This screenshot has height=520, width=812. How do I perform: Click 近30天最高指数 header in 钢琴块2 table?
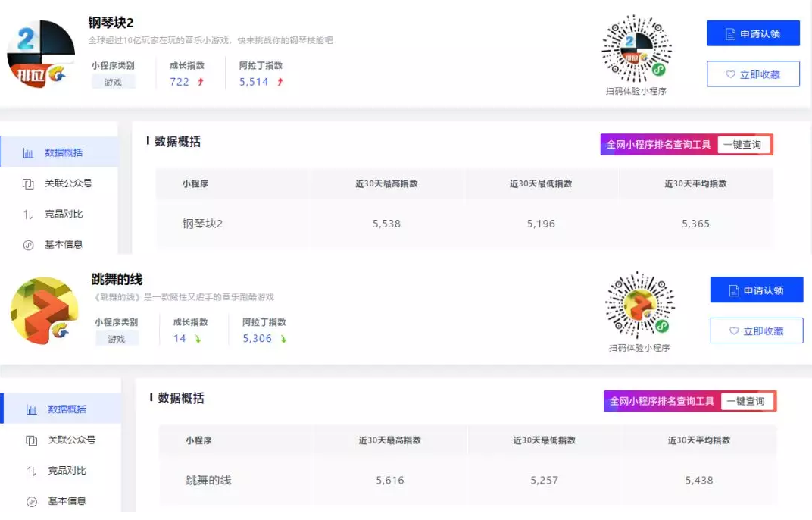click(x=387, y=184)
